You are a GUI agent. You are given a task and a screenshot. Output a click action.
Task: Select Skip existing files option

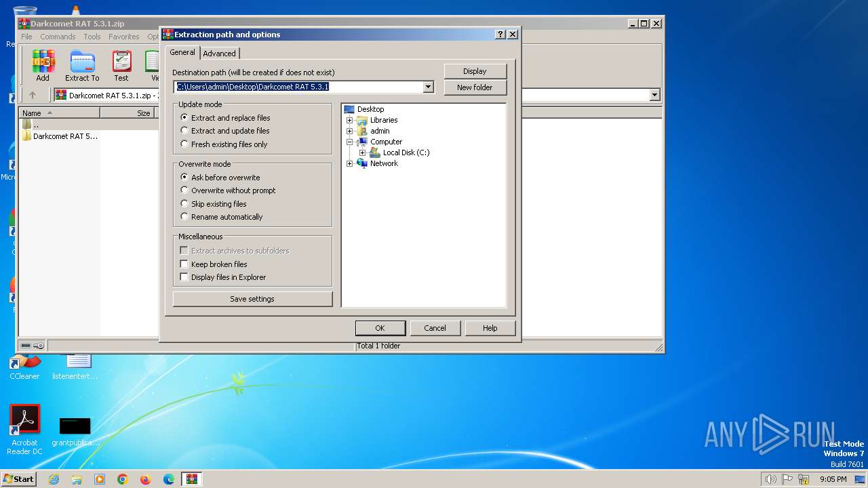click(x=213, y=204)
